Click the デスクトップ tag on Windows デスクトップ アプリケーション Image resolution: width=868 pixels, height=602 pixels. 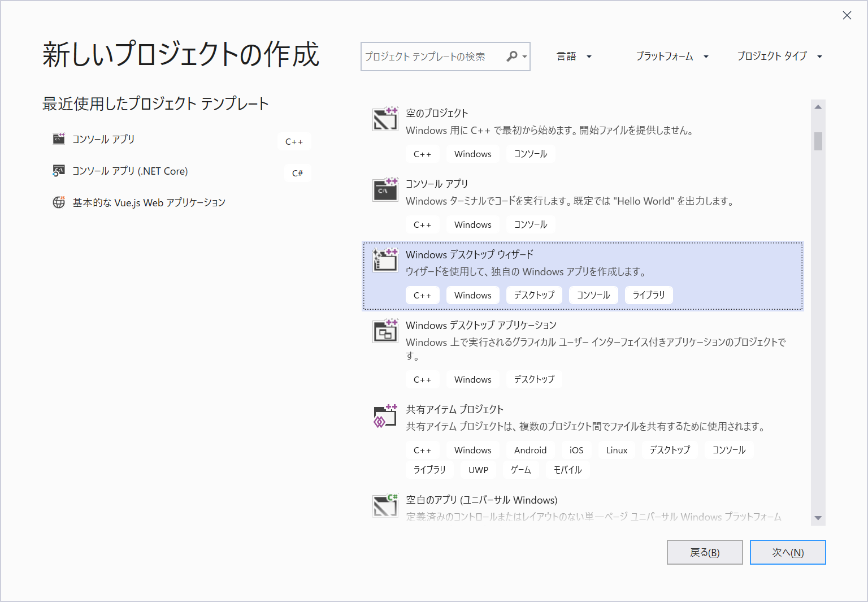click(534, 379)
